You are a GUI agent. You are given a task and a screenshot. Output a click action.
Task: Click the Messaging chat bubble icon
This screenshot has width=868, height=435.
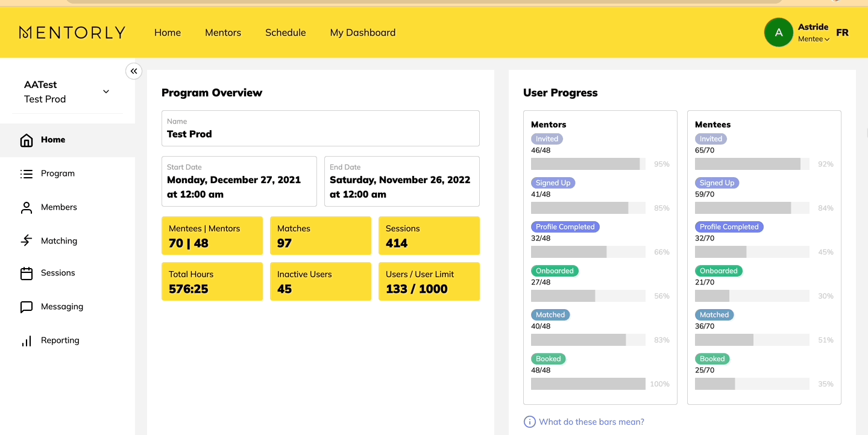[x=27, y=307]
